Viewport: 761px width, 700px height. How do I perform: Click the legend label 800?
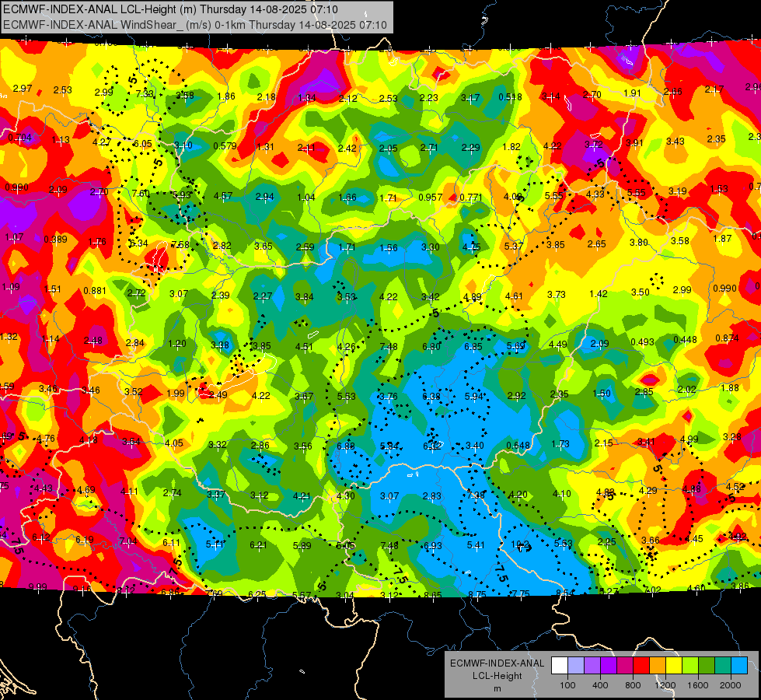[633, 685]
